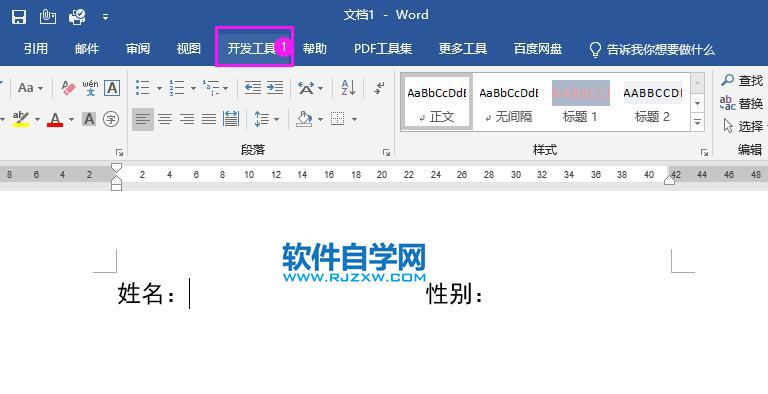
Task: Click the 选择 select button
Action: coord(744,126)
